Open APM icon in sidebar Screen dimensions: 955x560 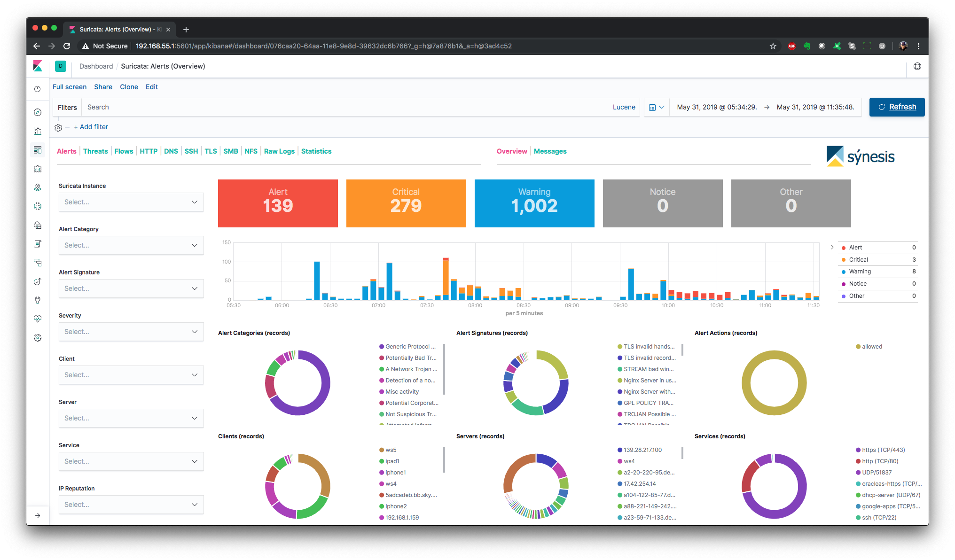(x=38, y=263)
